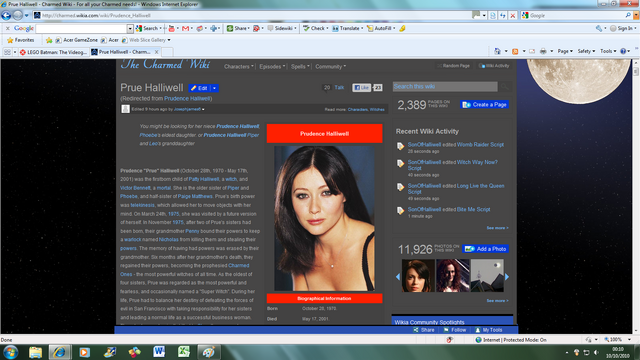The height and width of the screenshot is (360, 640).
Task: Click the RSS feeds icon in command bar
Action: [x=515, y=51]
